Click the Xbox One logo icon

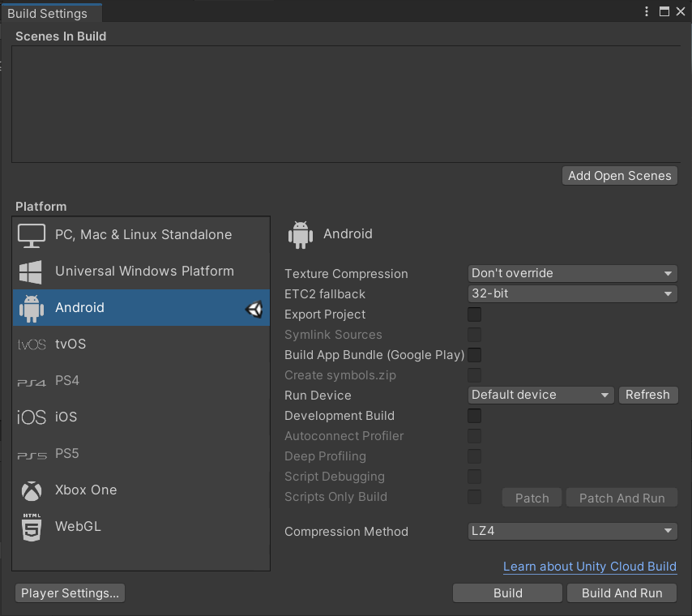[32, 490]
